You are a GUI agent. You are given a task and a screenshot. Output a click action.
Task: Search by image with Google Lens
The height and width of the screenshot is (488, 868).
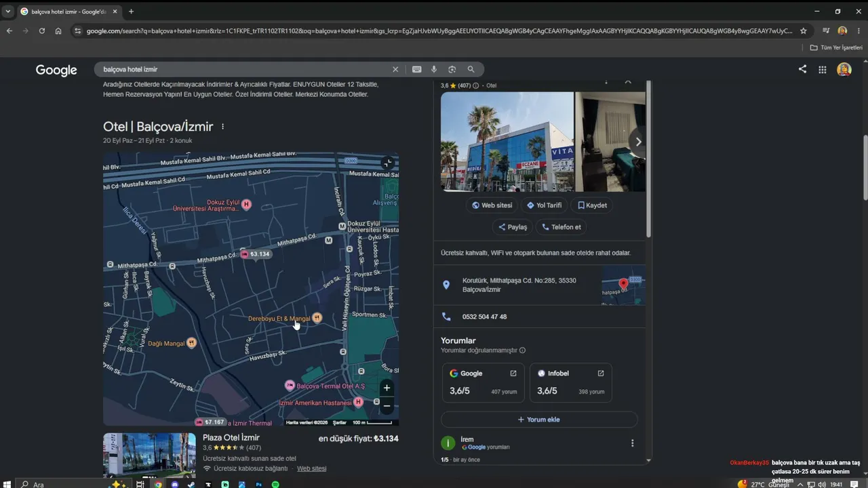(452, 69)
